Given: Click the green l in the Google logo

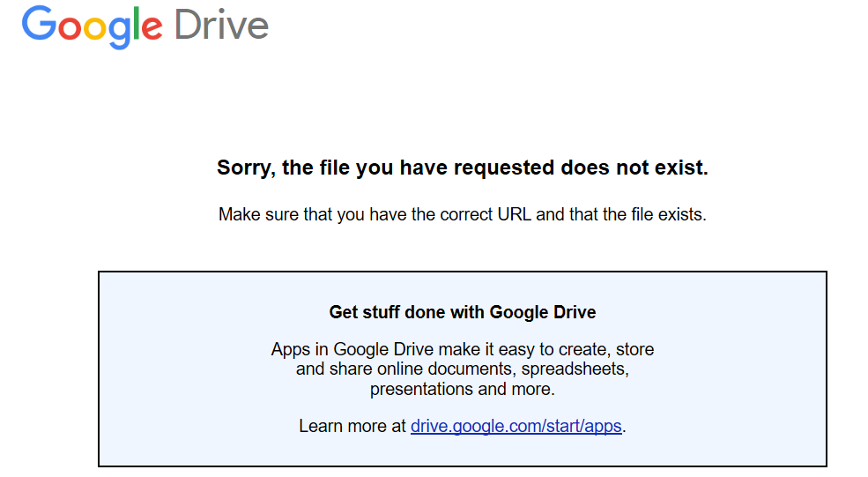Looking at the screenshot, I should click(140, 24).
